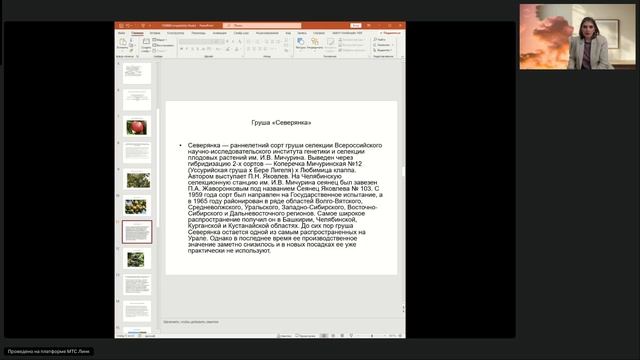This screenshot has width=640, height=360.
Task: Toggle text Shadow formatting
Action: (198, 49)
